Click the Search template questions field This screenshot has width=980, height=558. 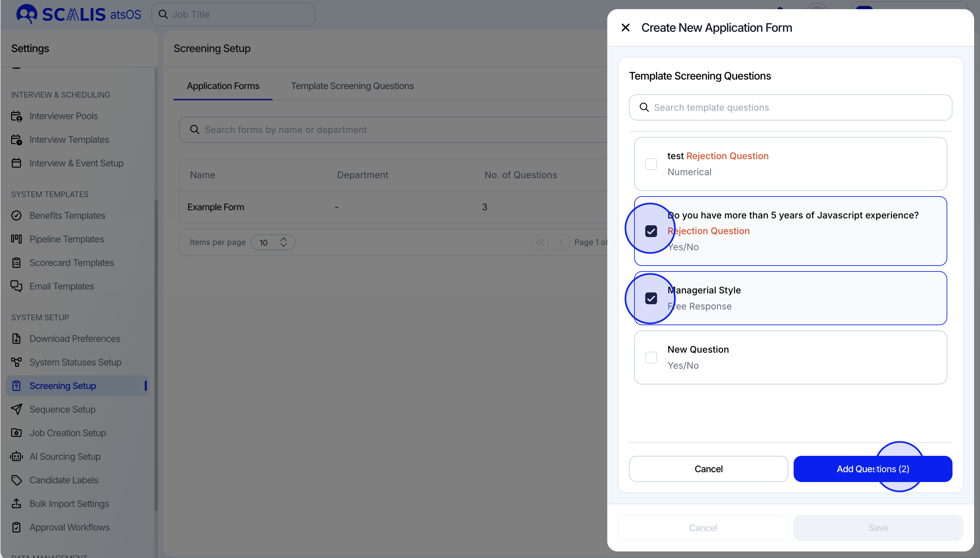790,108
